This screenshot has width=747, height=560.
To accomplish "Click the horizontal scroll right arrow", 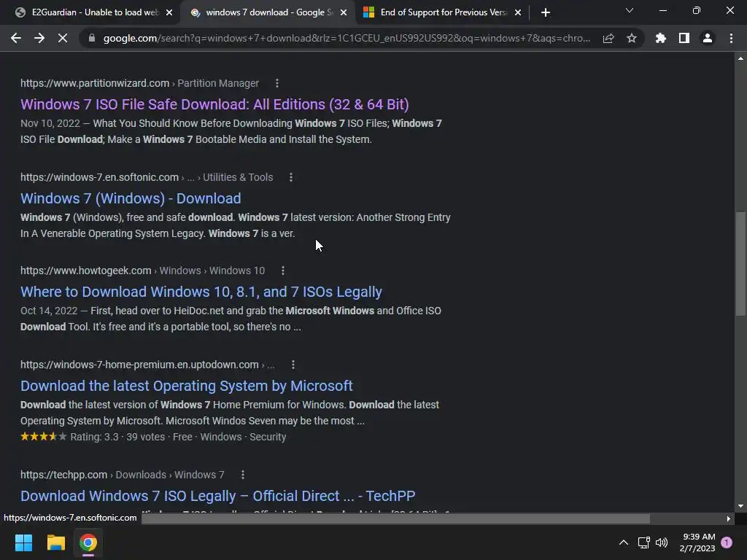I will 729,518.
